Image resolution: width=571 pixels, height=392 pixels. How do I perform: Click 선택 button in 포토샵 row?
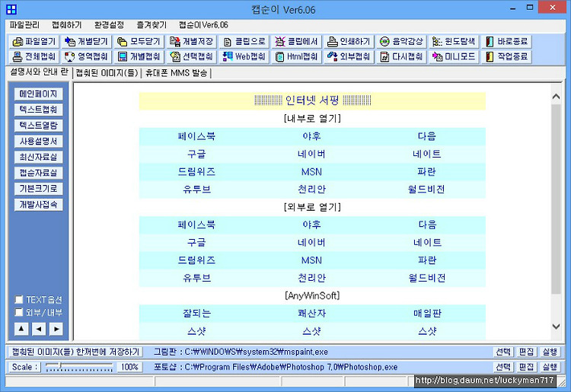504,367
